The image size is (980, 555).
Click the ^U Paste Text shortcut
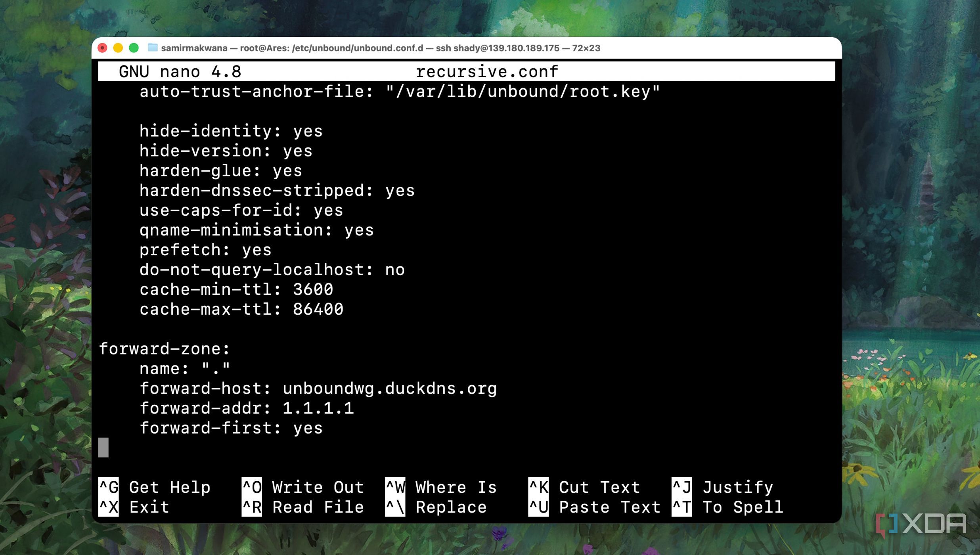pyautogui.click(x=595, y=507)
